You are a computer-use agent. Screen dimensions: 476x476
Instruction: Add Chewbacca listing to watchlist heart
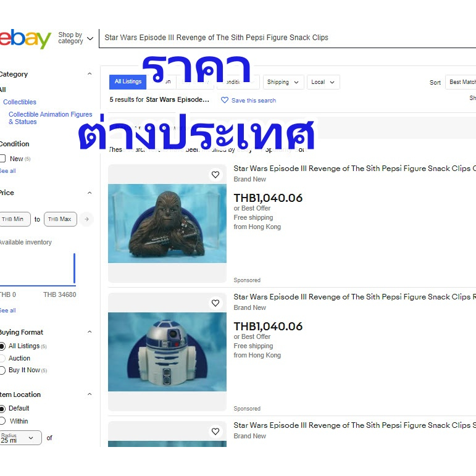pos(215,175)
